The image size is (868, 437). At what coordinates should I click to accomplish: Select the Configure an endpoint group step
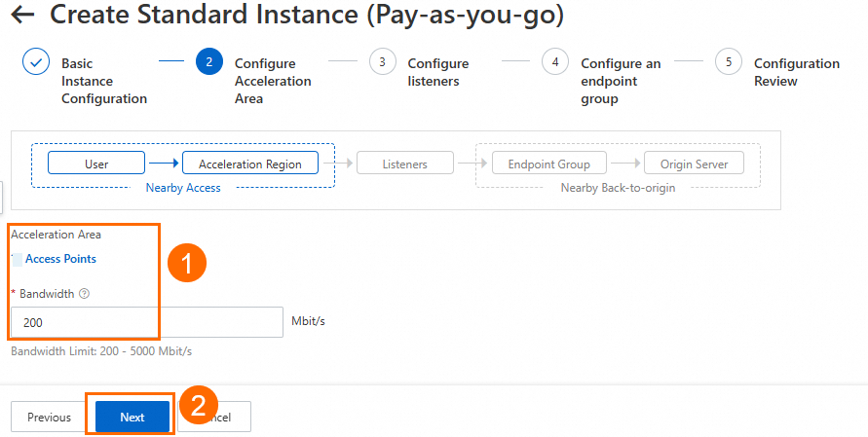point(620,81)
